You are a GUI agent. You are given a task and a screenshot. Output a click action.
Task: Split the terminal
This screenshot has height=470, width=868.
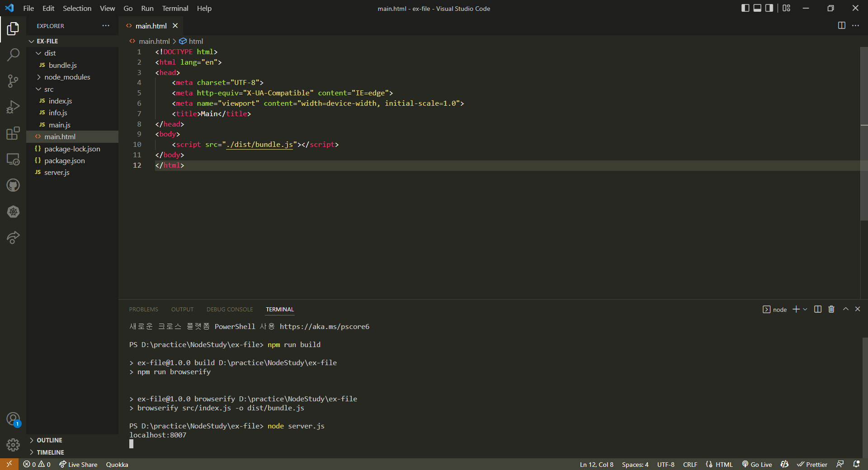[818, 309]
